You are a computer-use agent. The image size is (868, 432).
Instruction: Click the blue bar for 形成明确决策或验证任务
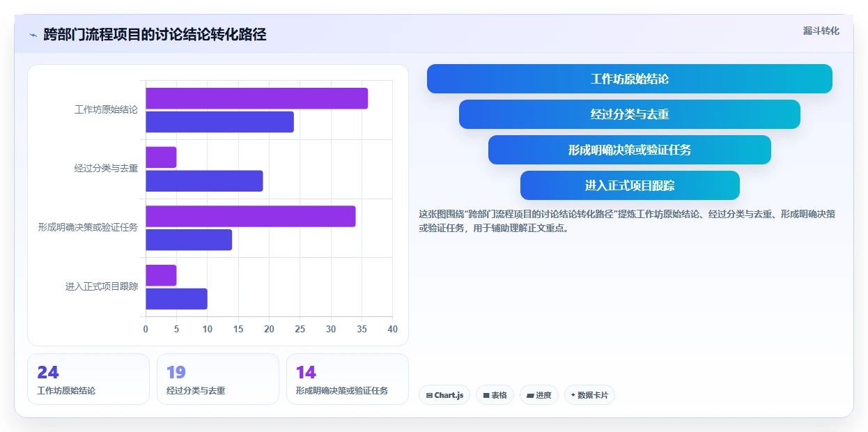tap(189, 240)
